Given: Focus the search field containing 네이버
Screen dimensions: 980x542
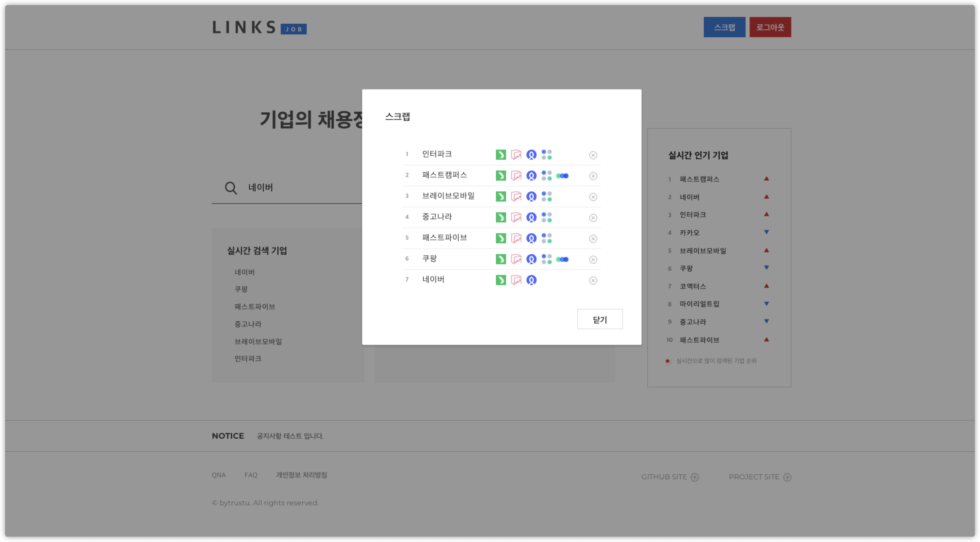Looking at the screenshot, I should (286, 187).
